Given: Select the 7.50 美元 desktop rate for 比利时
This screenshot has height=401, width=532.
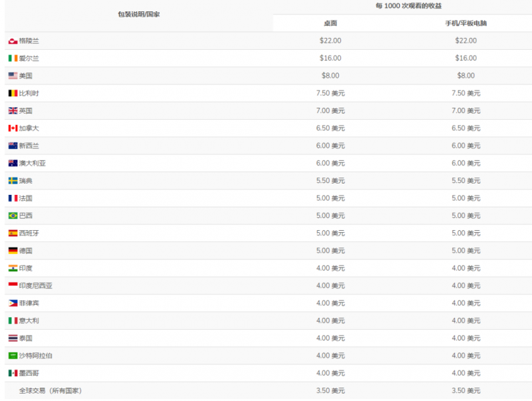Looking at the screenshot, I should coord(331,93).
